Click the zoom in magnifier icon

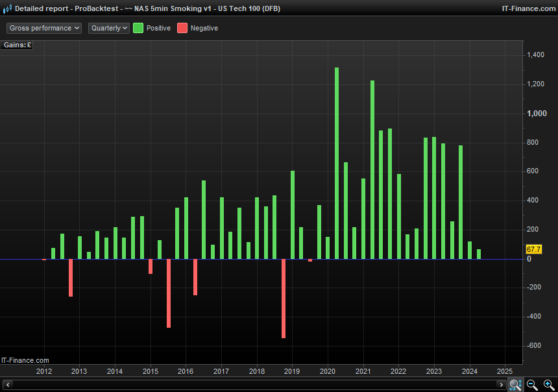pyautogui.click(x=549, y=385)
